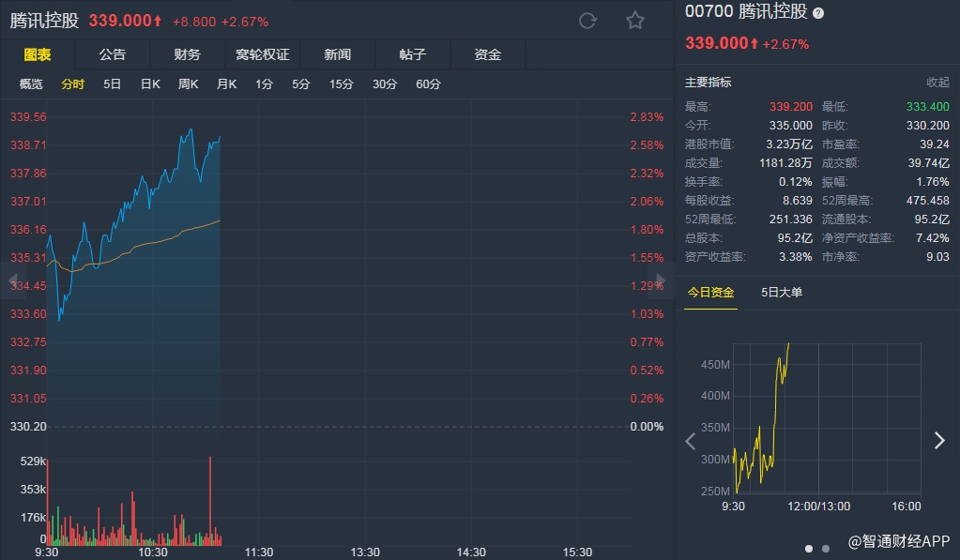Select the 5日 chart period
The width and height of the screenshot is (960, 560).
(112, 84)
